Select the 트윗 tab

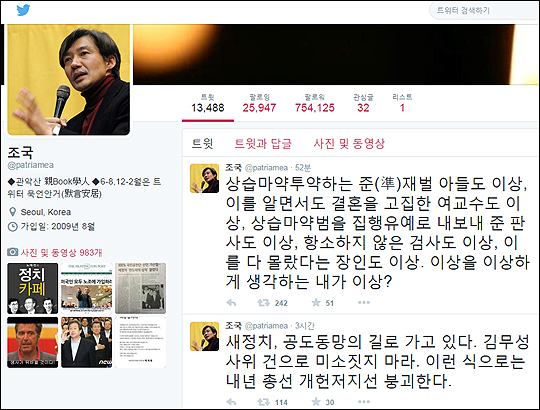point(202,144)
